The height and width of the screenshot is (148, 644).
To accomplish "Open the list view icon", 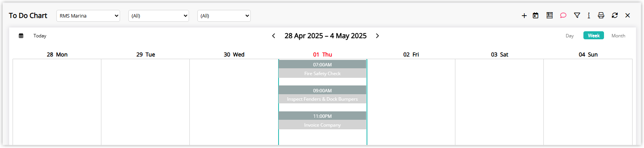I will click(x=549, y=15).
